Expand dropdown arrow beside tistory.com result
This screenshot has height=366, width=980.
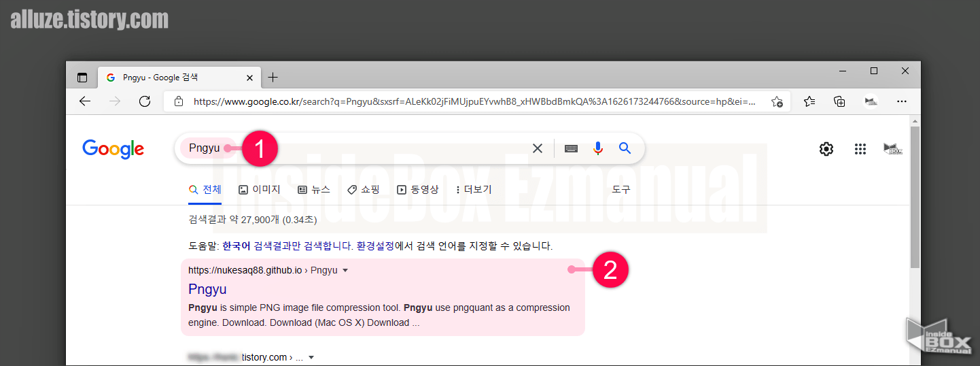[311, 357]
